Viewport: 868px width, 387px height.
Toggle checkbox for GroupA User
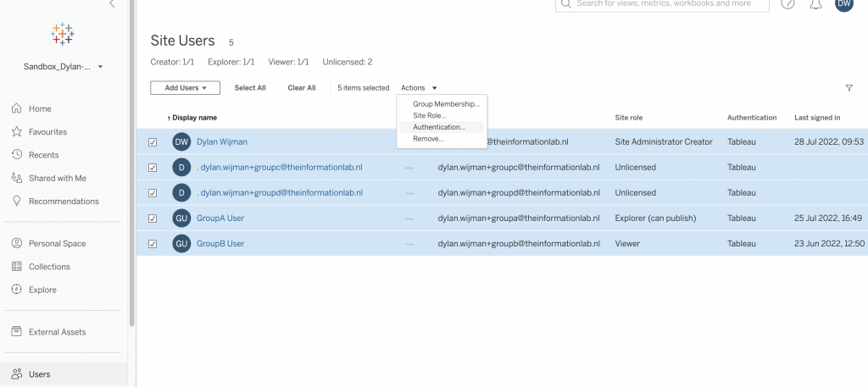click(x=153, y=218)
